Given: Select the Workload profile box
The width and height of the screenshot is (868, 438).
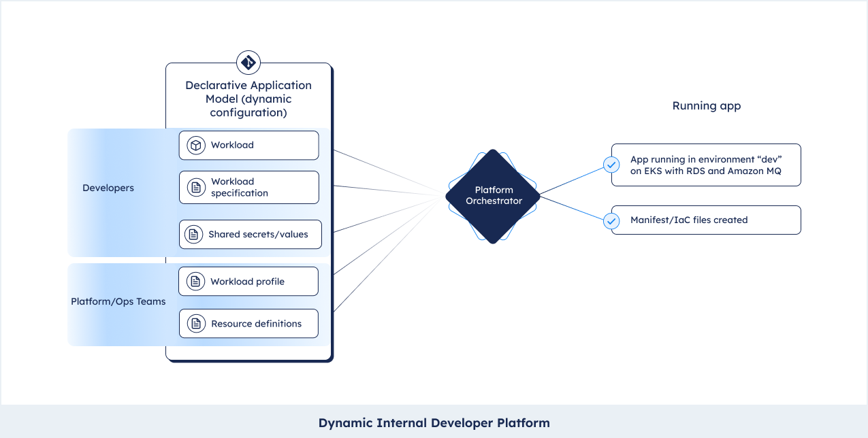Looking at the screenshot, I should 248,282.
